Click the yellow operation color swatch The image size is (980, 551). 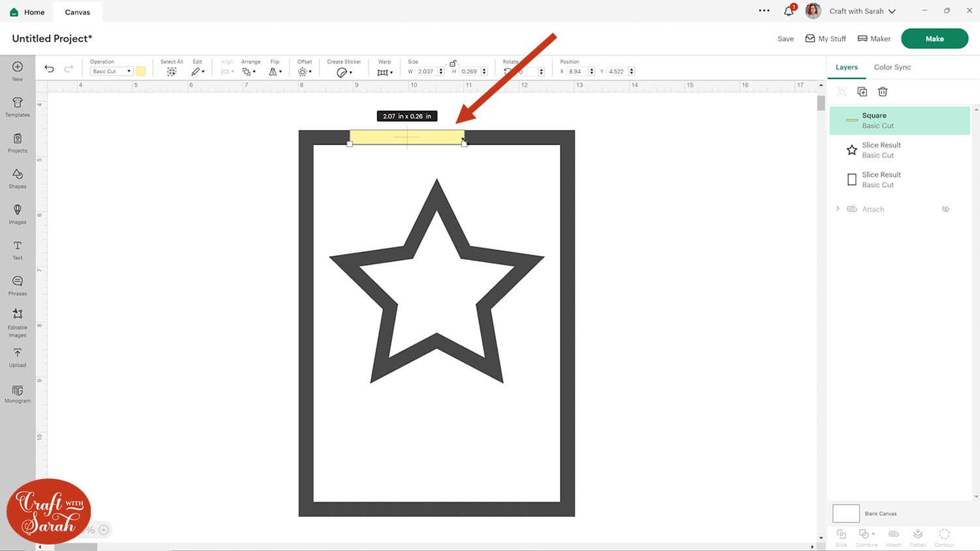141,71
